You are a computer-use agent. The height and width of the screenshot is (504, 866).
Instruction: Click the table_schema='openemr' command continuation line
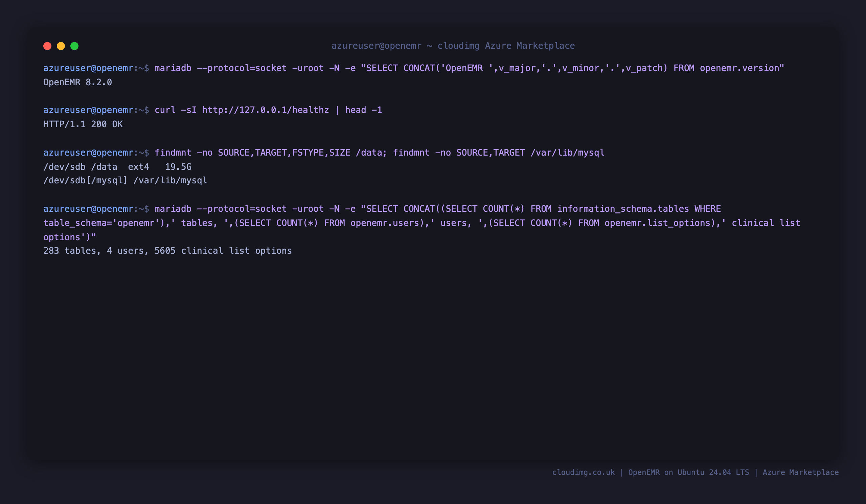tap(421, 223)
